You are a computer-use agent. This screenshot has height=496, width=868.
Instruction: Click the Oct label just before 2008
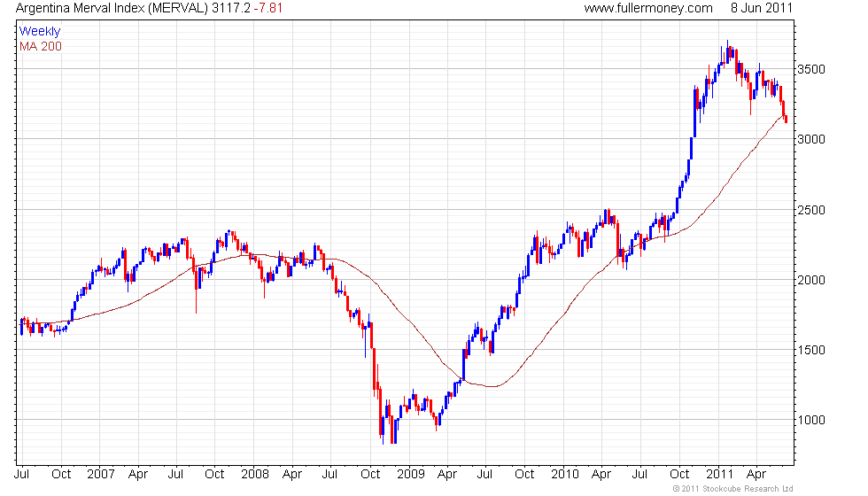pyautogui.click(x=214, y=475)
